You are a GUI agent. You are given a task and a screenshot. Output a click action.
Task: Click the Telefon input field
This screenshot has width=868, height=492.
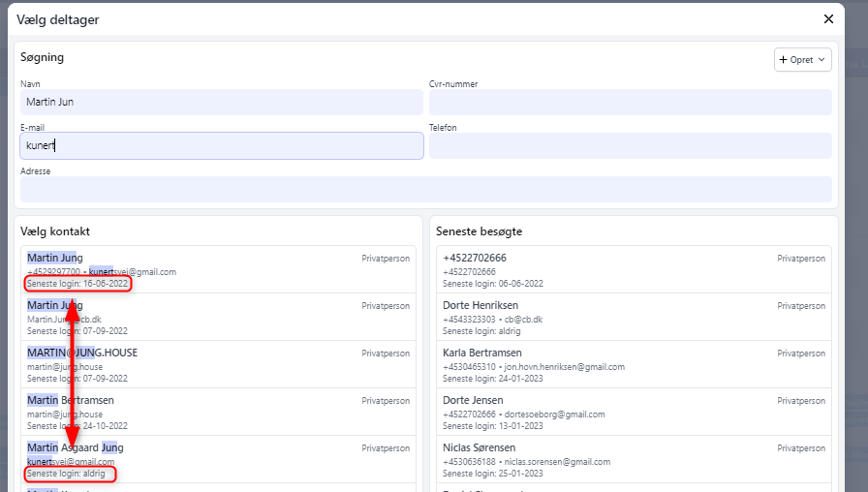pyautogui.click(x=630, y=145)
